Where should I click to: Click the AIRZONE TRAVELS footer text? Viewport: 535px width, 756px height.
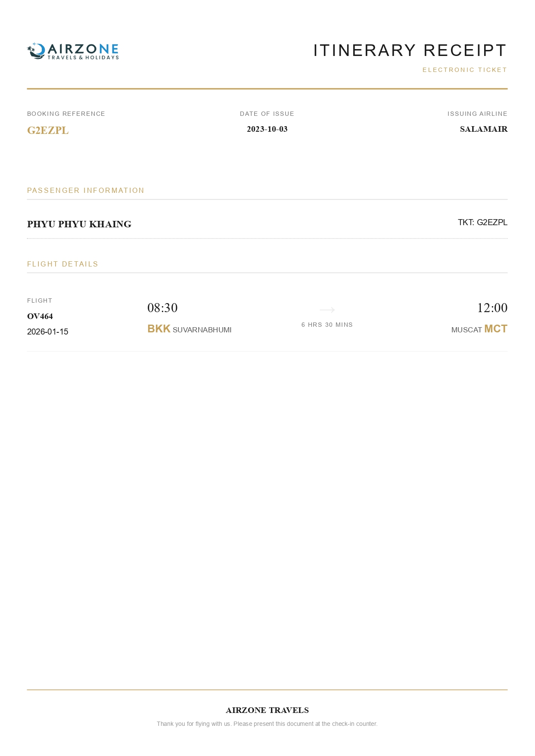point(267,710)
